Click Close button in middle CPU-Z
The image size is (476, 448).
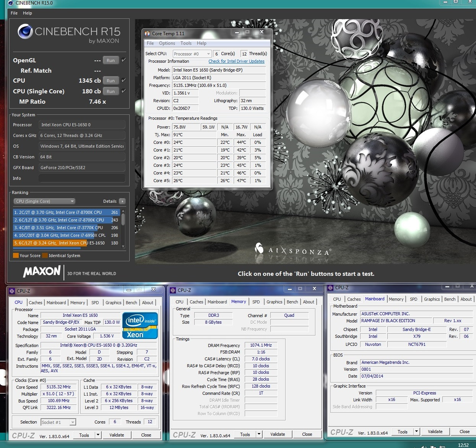coord(307,435)
